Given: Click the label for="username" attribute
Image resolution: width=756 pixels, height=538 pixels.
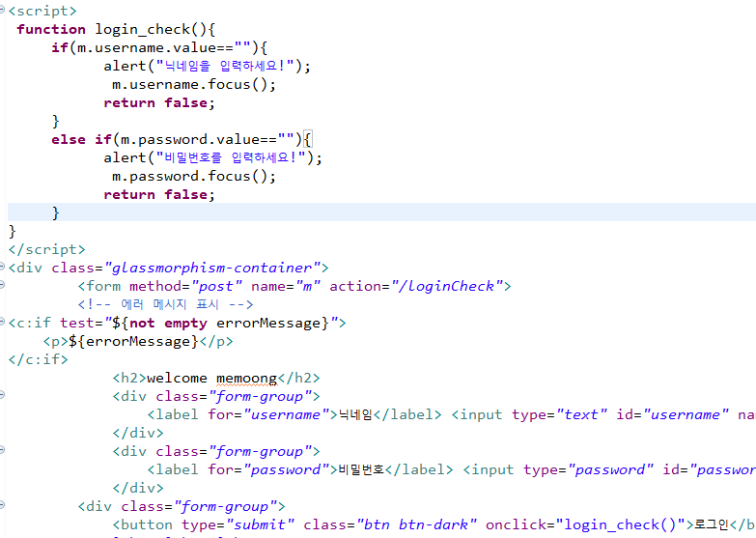Looking at the screenshot, I should (x=268, y=414).
